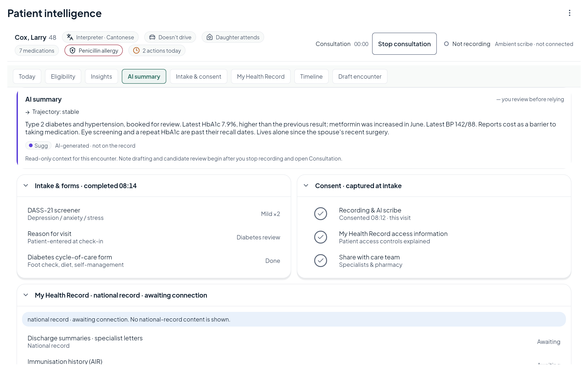Click the Share with care team checkmark
The height and width of the screenshot is (368, 588).
pos(320,261)
